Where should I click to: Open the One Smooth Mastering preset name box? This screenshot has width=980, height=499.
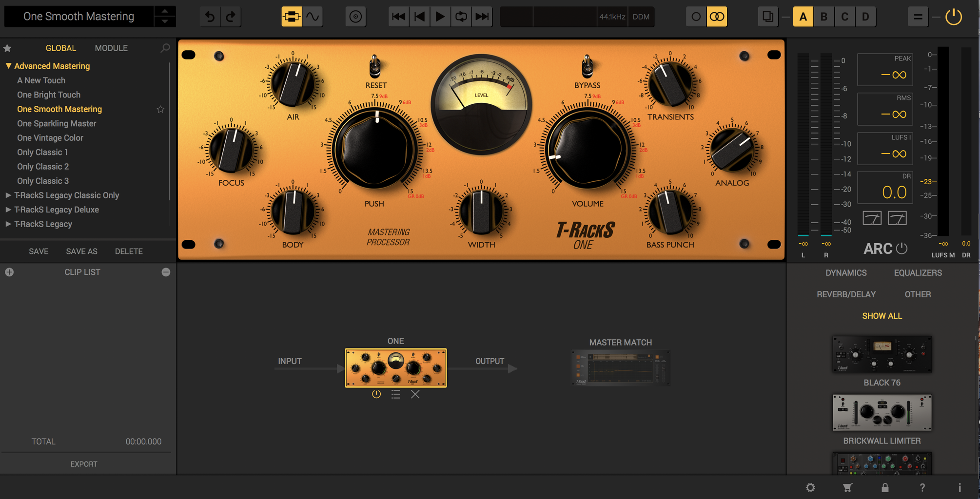tap(79, 17)
